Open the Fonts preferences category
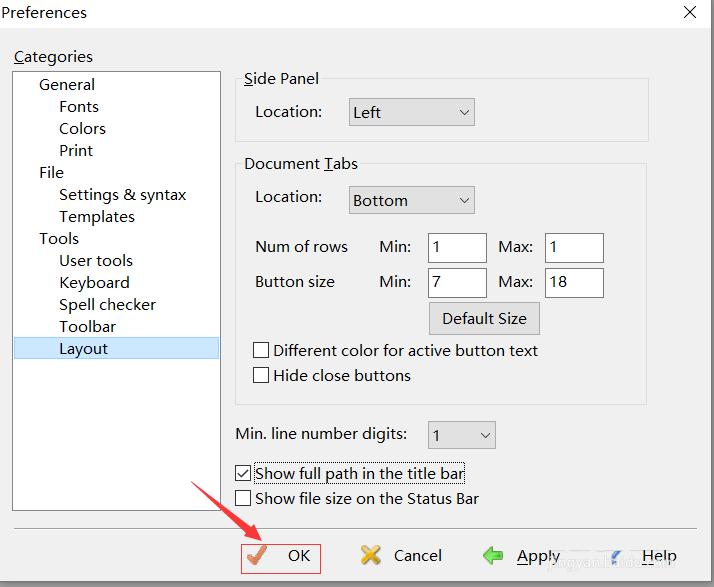 [x=79, y=107]
